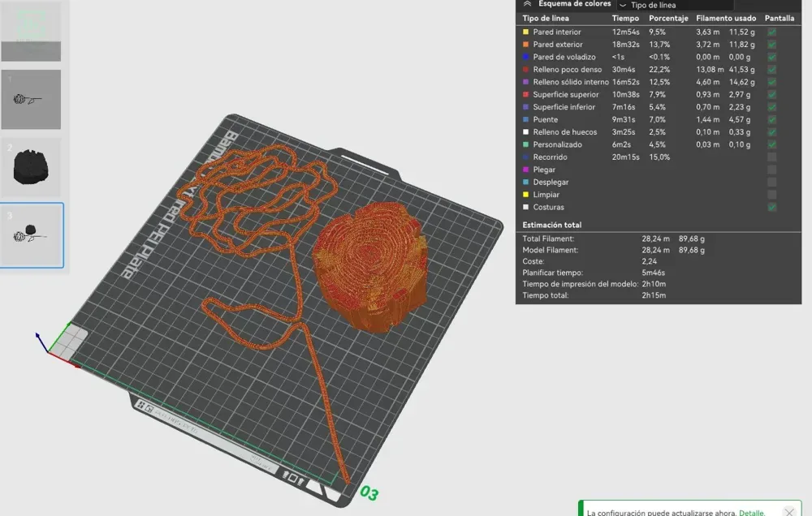Click the purple Relleno sólido interno swatch

tap(525, 82)
